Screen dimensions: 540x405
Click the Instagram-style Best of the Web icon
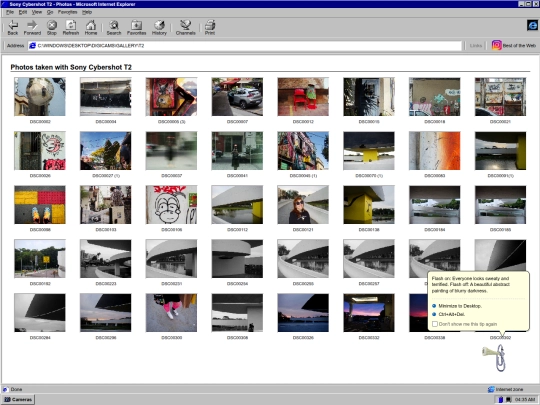click(496, 45)
